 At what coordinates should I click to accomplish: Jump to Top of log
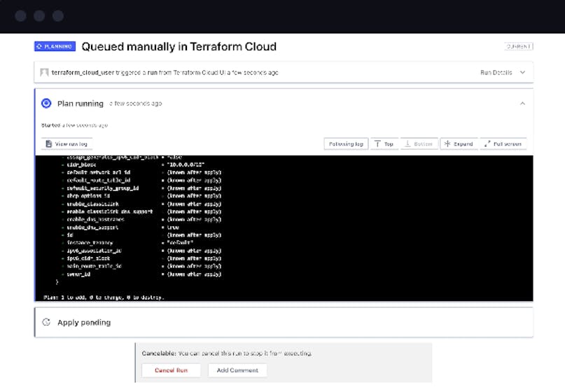[x=384, y=143]
